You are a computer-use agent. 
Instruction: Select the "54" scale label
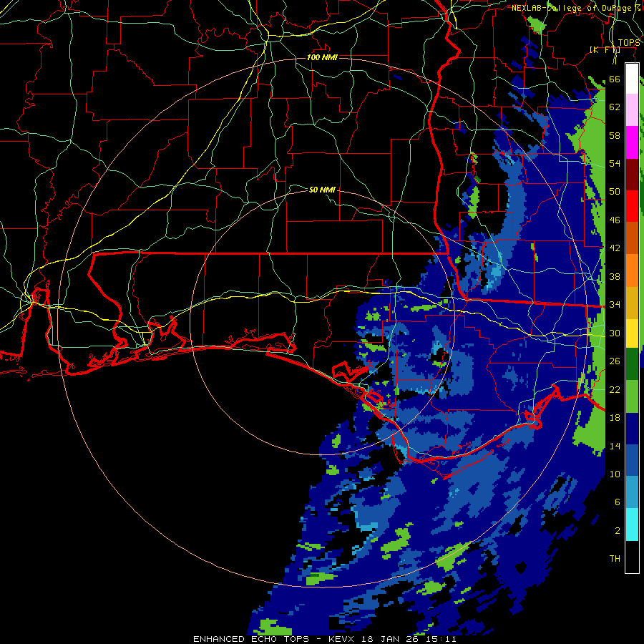[615, 163]
